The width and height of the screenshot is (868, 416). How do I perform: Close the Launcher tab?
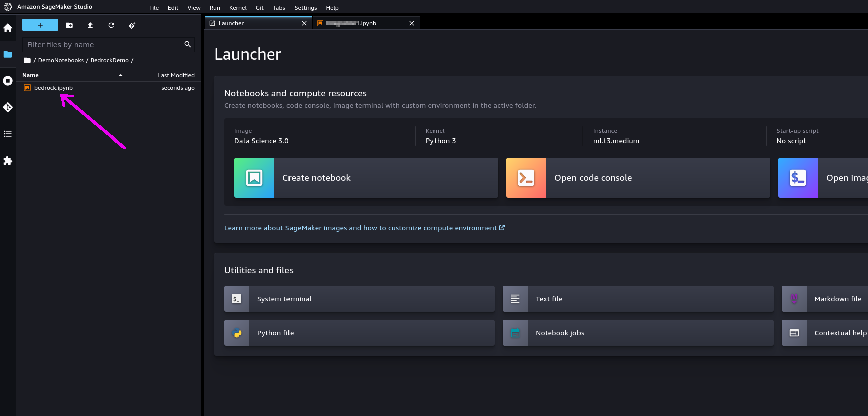(304, 23)
